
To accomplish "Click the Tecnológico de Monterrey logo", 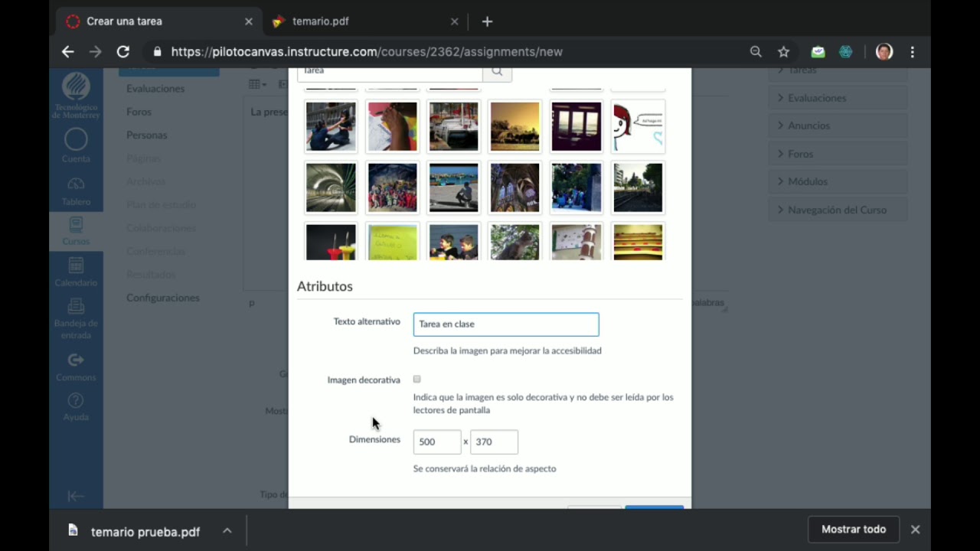I will pos(76,96).
